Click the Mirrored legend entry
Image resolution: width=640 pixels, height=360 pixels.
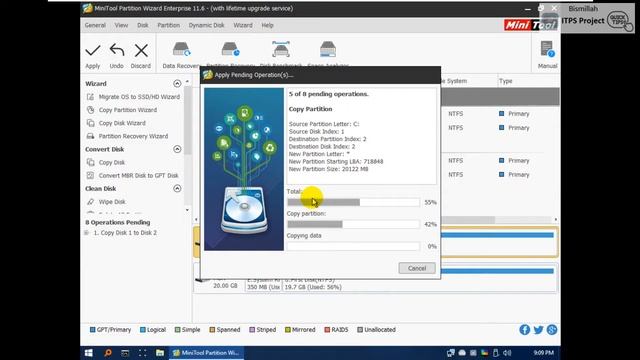(300, 330)
